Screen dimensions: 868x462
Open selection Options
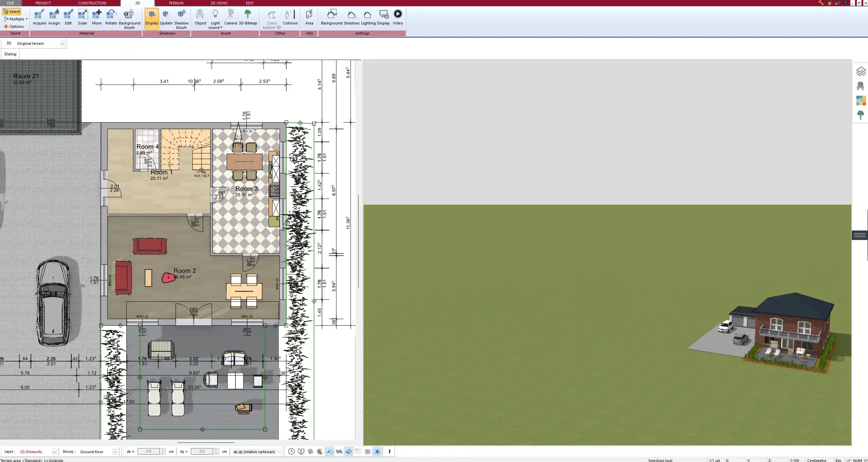[x=14, y=26]
